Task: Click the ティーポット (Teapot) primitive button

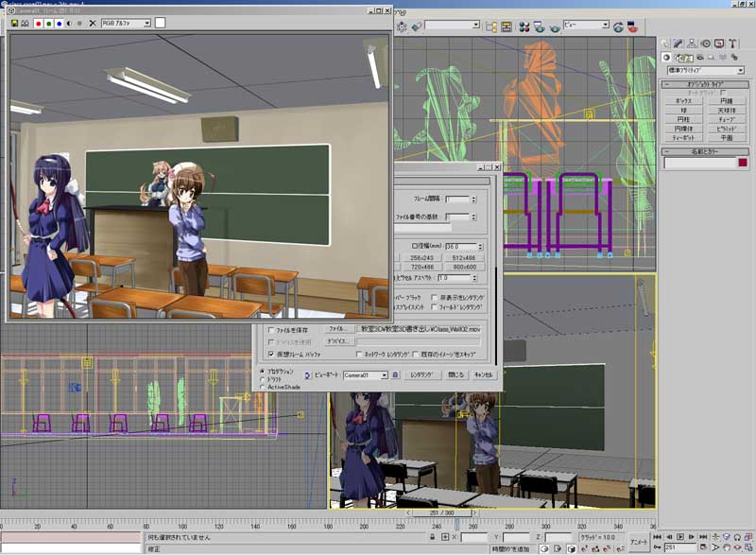Action: click(683, 137)
